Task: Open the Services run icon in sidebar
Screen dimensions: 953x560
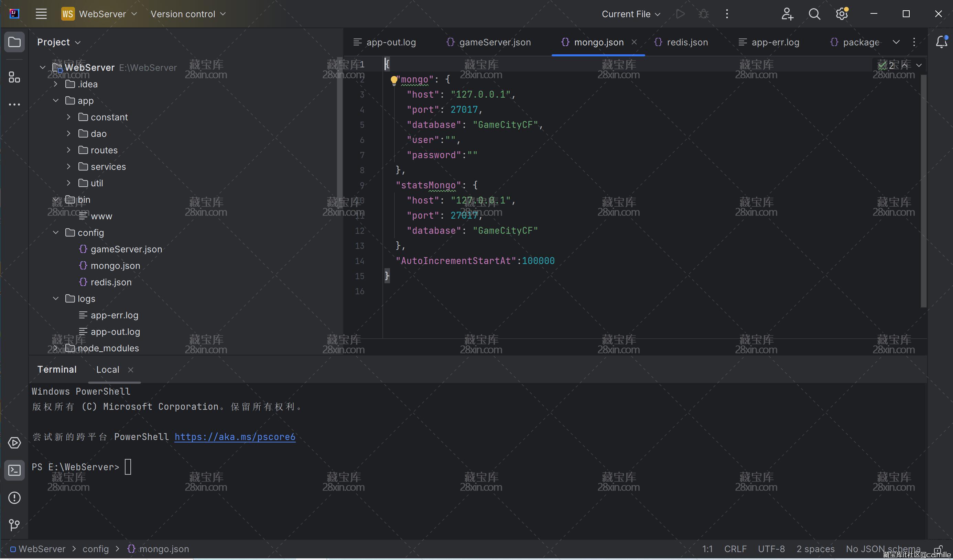Action: point(14,443)
